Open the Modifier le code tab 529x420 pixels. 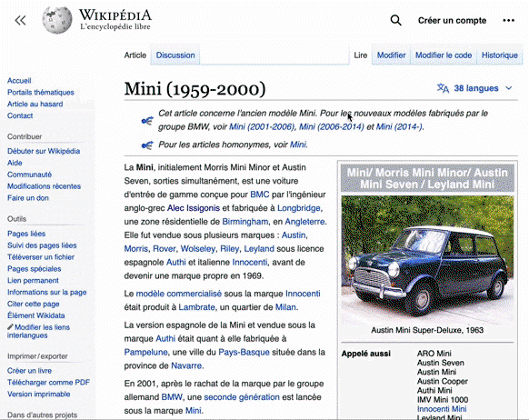(444, 55)
